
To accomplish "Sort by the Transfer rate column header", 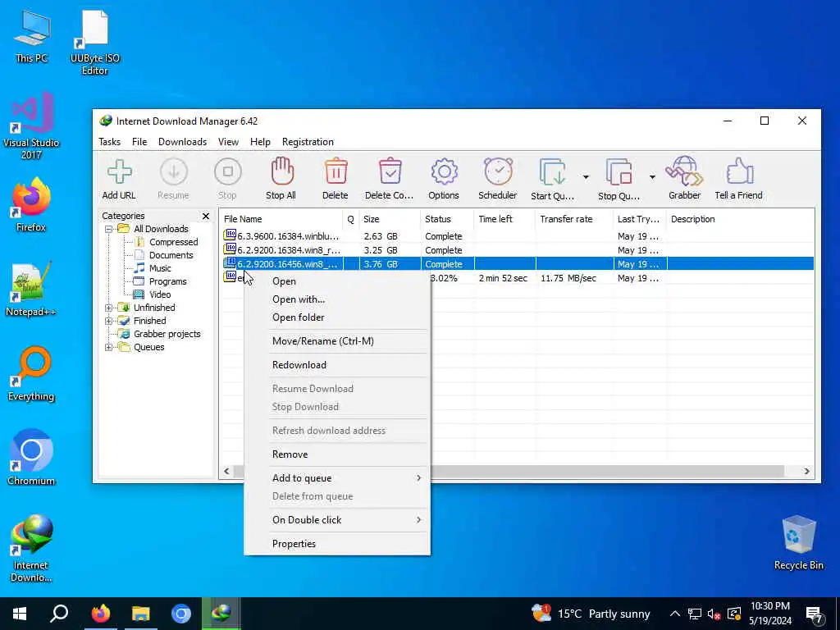I will click(x=573, y=219).
